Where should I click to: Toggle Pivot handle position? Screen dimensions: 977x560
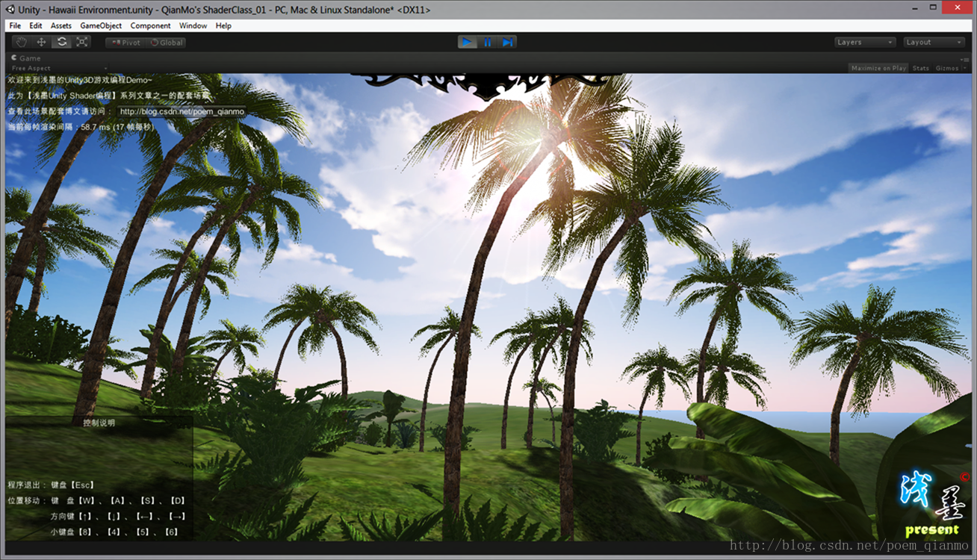[125, 43]
